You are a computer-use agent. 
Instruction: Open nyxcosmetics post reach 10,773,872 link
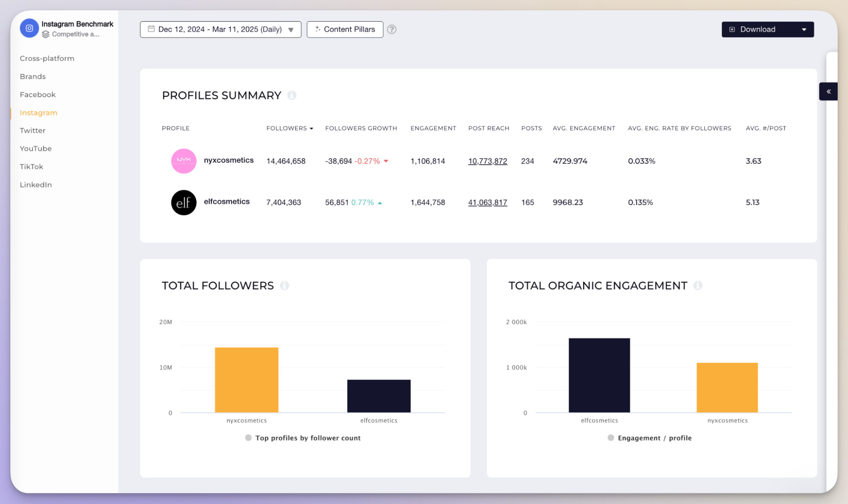coord(488,161)
